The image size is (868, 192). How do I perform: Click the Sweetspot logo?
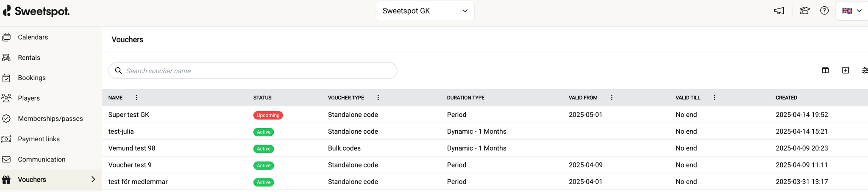tap(36, 11)
